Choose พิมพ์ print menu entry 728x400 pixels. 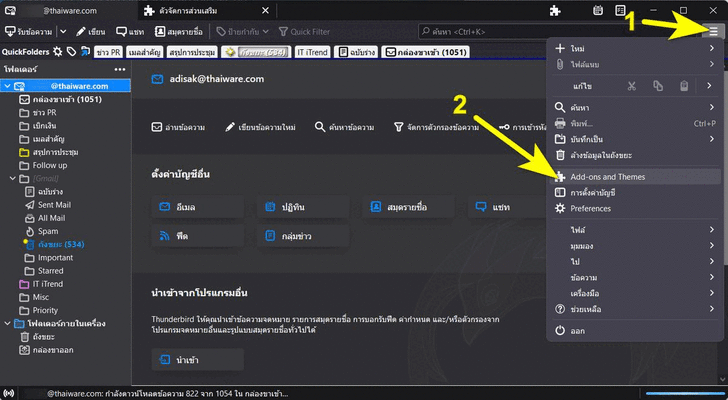click(x=635, y=123)
